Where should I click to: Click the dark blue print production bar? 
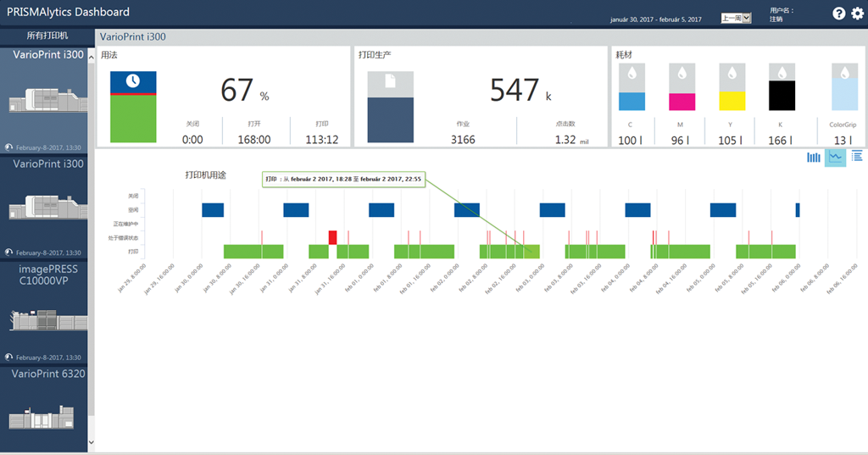(x=390, y=120)
